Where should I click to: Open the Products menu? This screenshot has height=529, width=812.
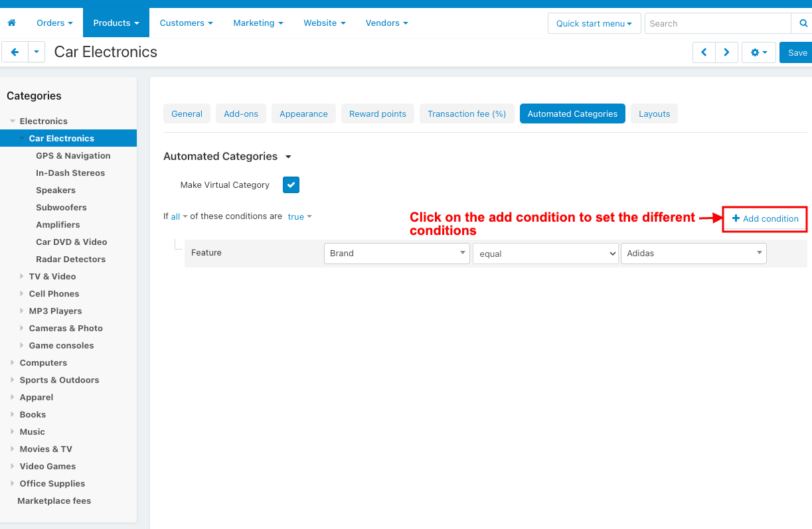point(116,23)
